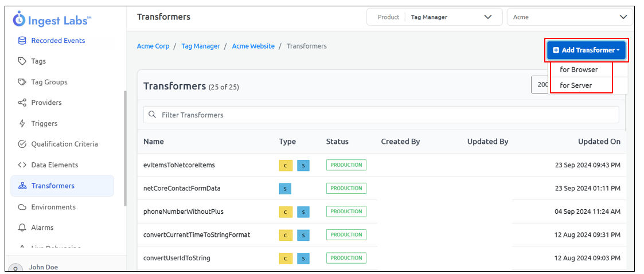
Task: Click the Ingest Labs logo
Action: point(52,20)
